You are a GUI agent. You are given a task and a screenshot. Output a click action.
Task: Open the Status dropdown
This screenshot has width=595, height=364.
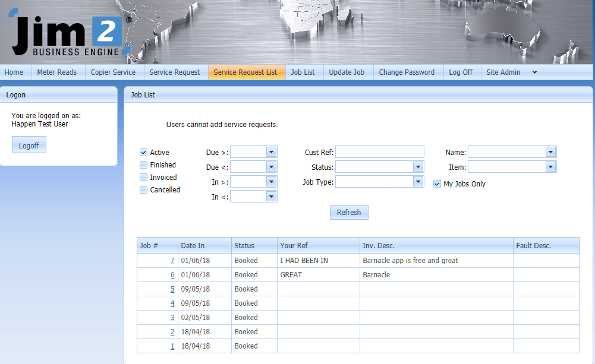pyautogui.click(x=418, y=167)
